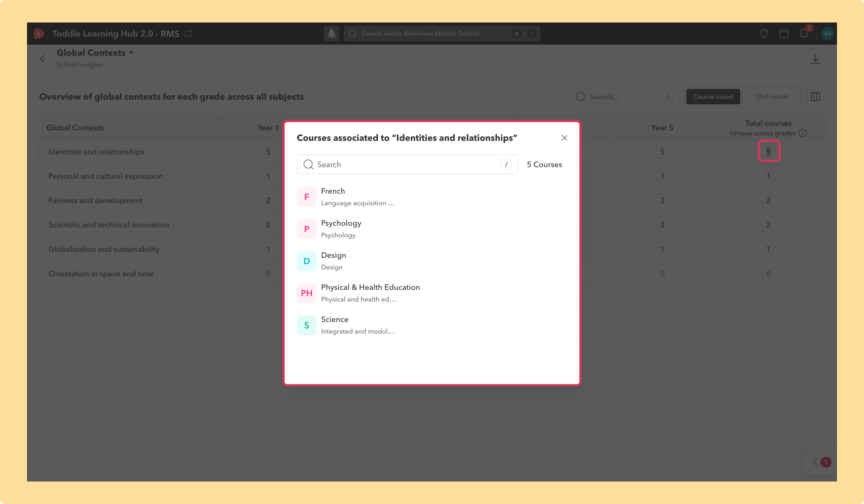Go back using the left arrow

42,59
